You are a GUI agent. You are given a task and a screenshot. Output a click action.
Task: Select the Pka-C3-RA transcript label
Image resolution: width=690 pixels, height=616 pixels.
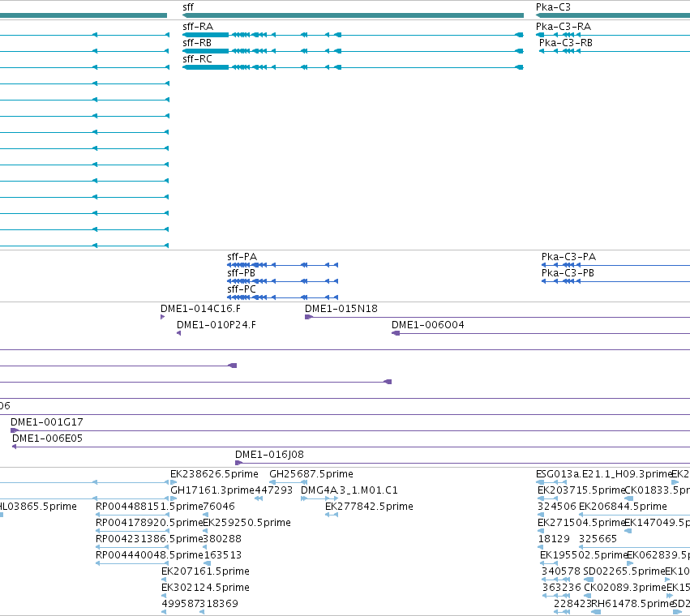[564, 27]
